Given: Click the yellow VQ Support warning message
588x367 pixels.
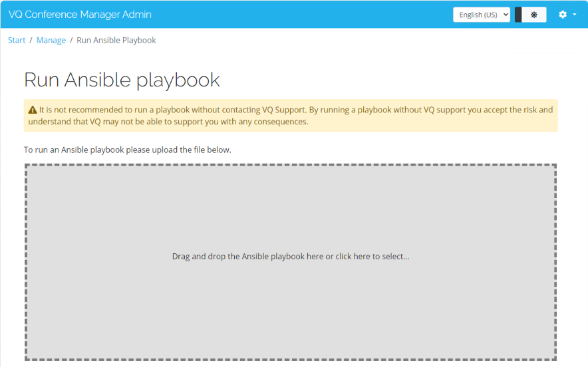Looking at the screenshot, I should pos(291,116).
